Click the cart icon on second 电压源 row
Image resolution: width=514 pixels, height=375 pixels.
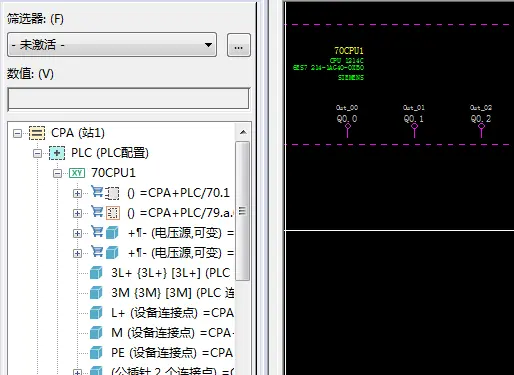point(97,251)
